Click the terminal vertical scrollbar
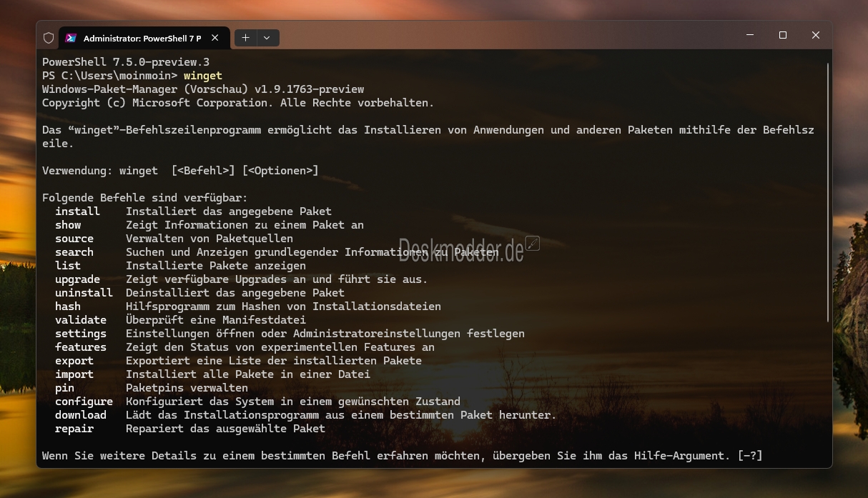868x498 pixels. [828, 191]
